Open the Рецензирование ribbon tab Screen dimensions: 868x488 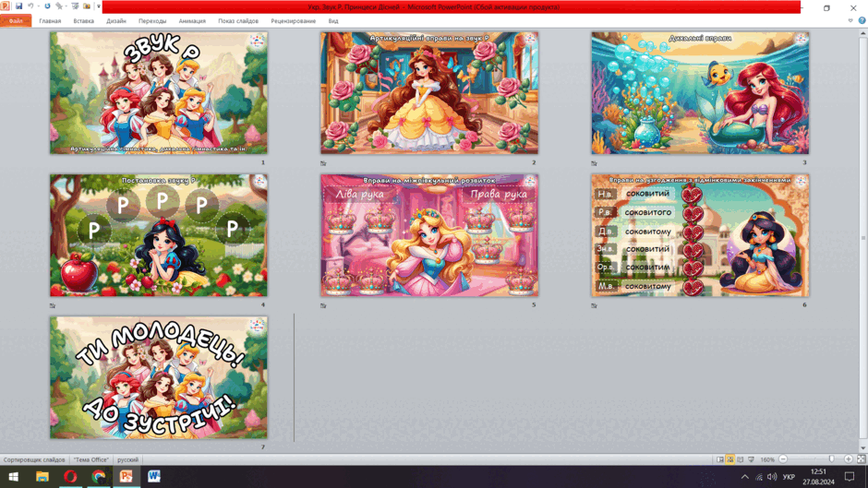tap(294, 21)
